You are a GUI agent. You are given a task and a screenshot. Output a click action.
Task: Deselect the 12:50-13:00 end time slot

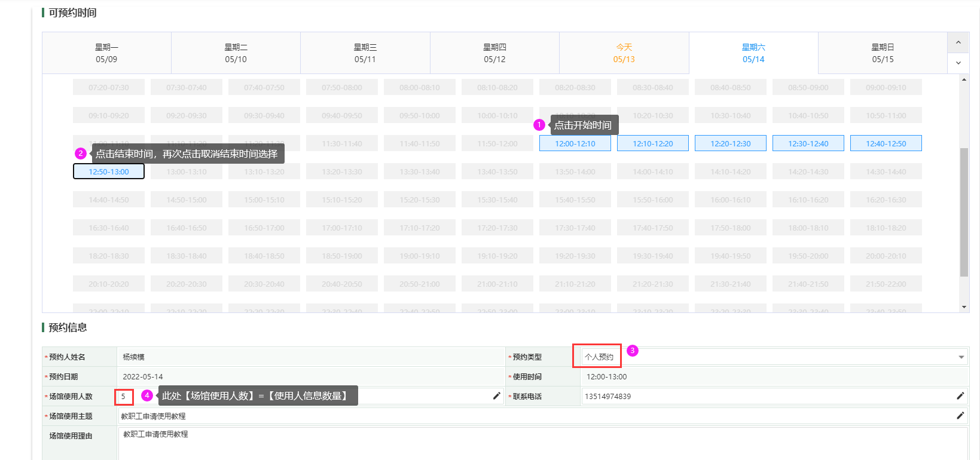(x=109, y=171)
